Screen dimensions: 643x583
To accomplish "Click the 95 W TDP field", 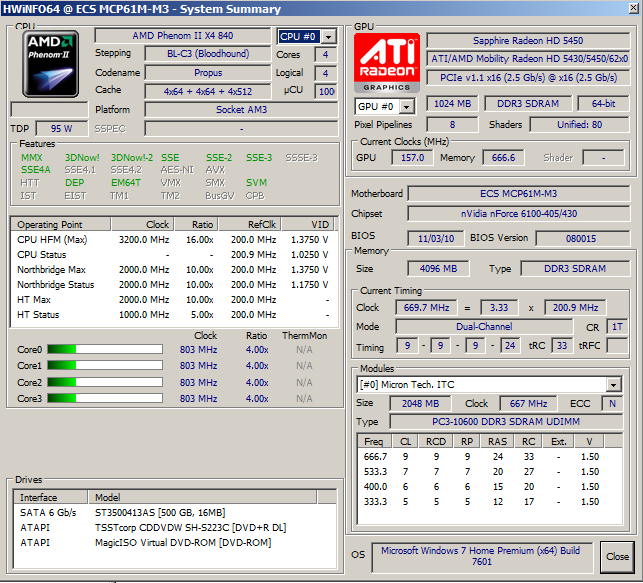I will (x=62, y=128).
